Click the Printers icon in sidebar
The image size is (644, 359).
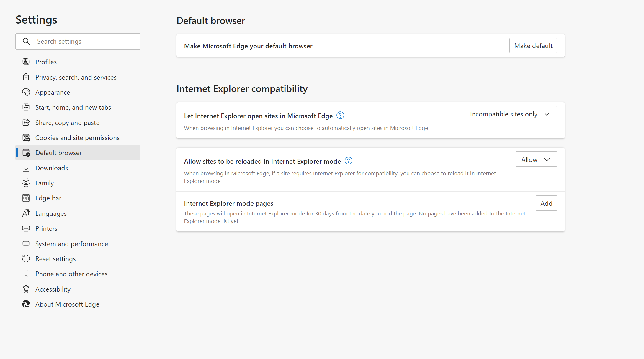click(26, 228)
